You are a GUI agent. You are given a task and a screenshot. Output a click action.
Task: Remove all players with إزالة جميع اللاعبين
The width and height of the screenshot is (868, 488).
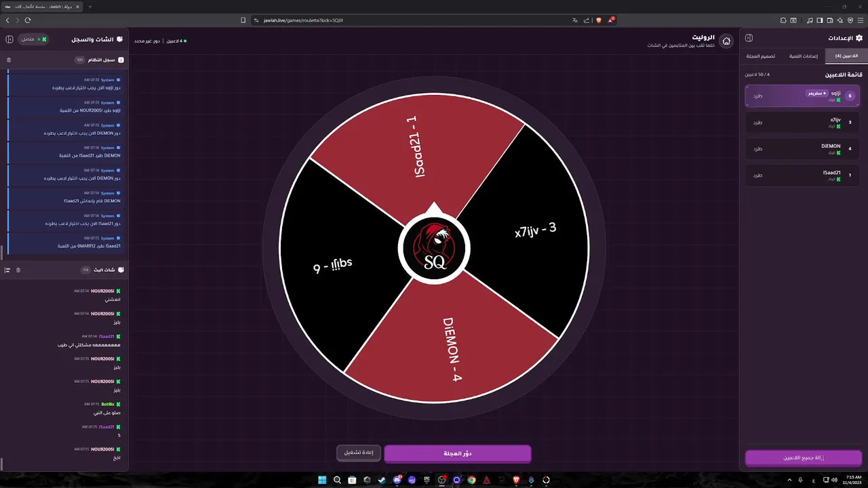click(804, 458)
